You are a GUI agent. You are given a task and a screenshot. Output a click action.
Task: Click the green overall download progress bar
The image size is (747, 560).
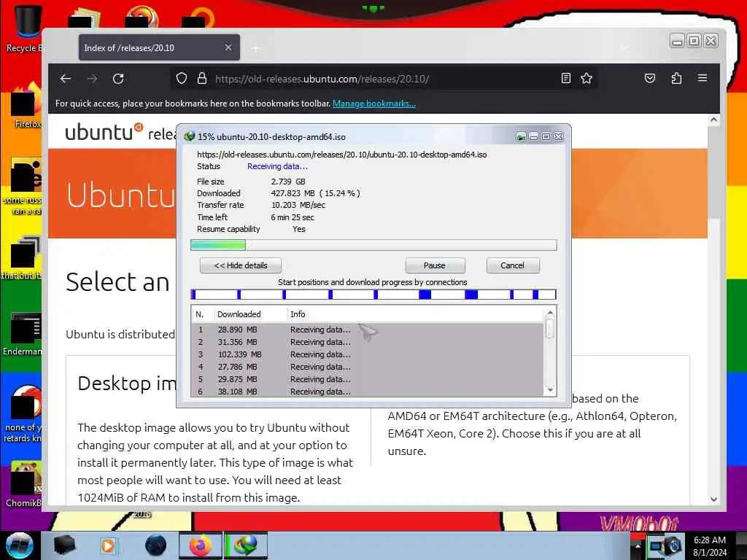[373, 245]
